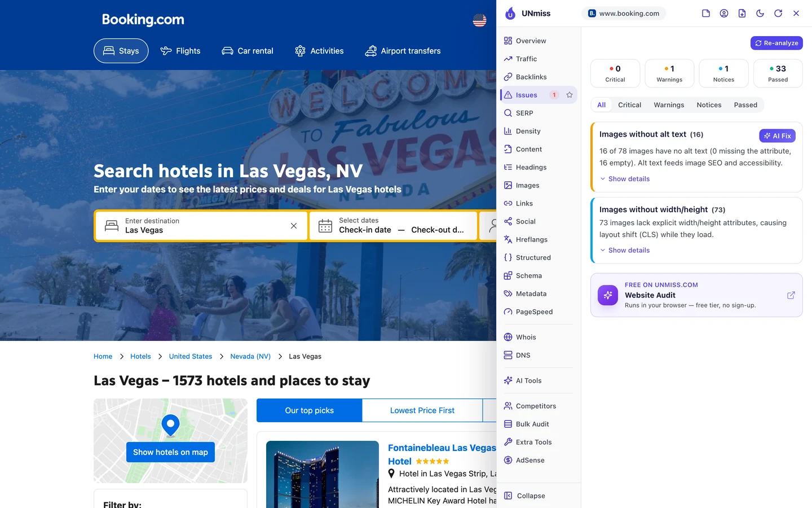Viewport: 812px width, 508px height.
Task: Open the AdSense section
Action: pyautogui.click(x=539, y=460)
